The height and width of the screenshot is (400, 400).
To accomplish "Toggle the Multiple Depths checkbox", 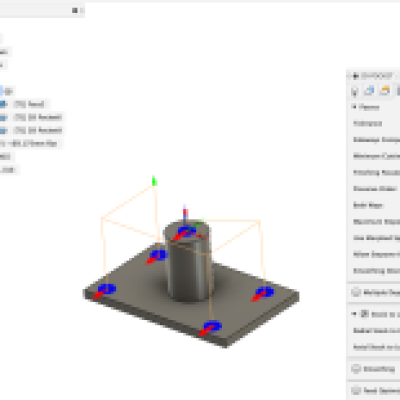I will click(356, 292).
